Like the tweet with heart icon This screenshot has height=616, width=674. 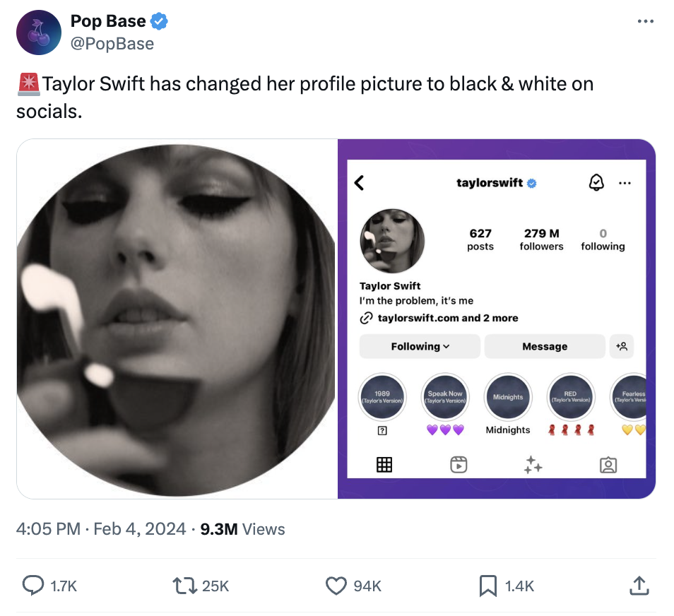pyautogui.click(x=336, y=585)
